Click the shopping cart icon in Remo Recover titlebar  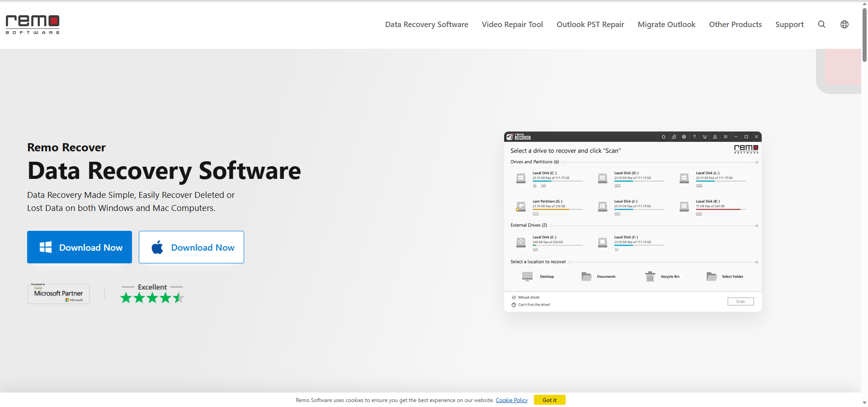tap(704, 137)
